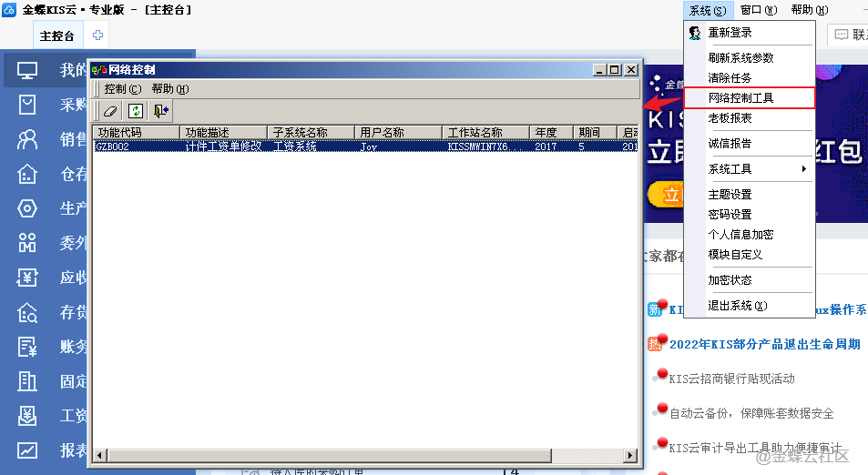Add a new tab with plus icon
The height and width of the screenshot is (475, 868).
[x=97, y=35]
